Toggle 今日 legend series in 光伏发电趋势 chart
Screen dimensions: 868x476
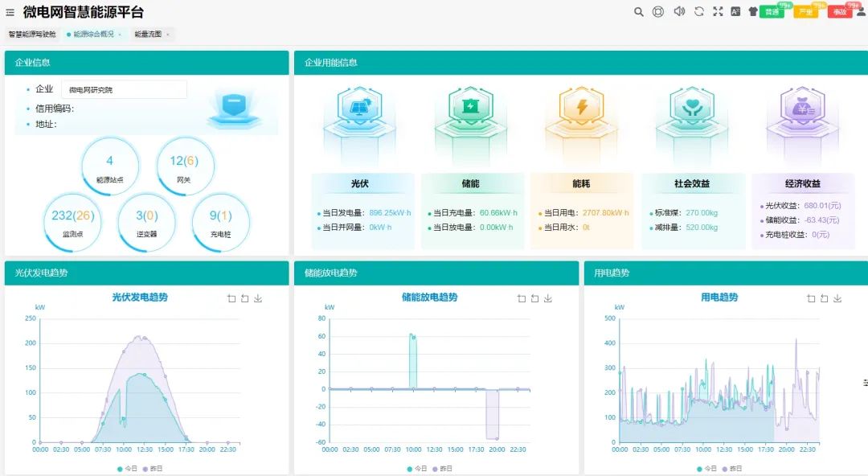[125, 468]
